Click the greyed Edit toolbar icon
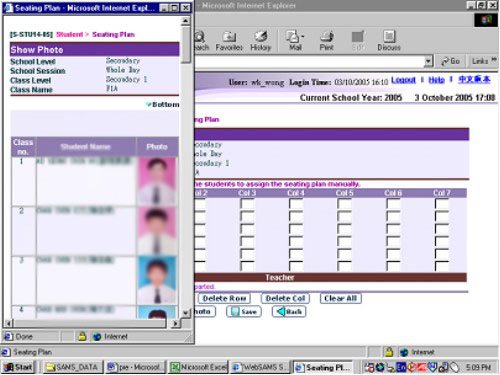This screenshot has width=500, height=375. (358, 41)
